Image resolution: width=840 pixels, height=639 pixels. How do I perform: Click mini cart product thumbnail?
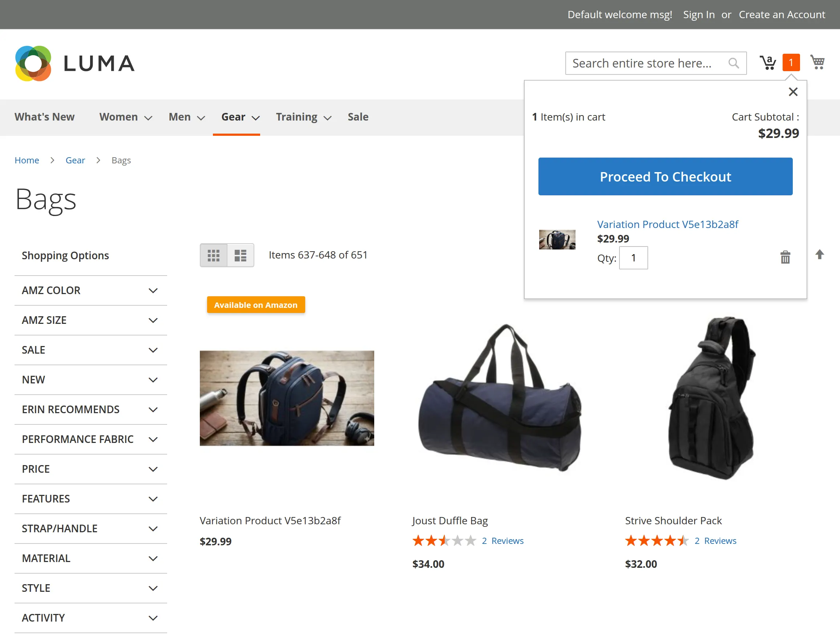tap(557, 240)
